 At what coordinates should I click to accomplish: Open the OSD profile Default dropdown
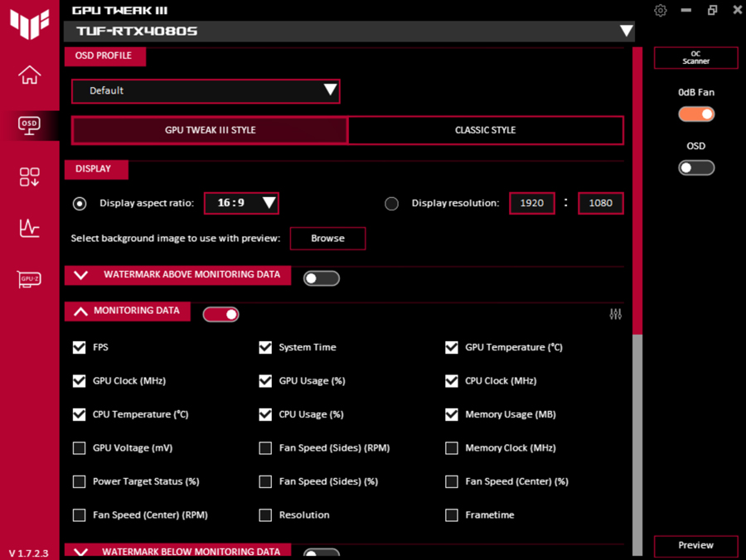pos(206,90)
